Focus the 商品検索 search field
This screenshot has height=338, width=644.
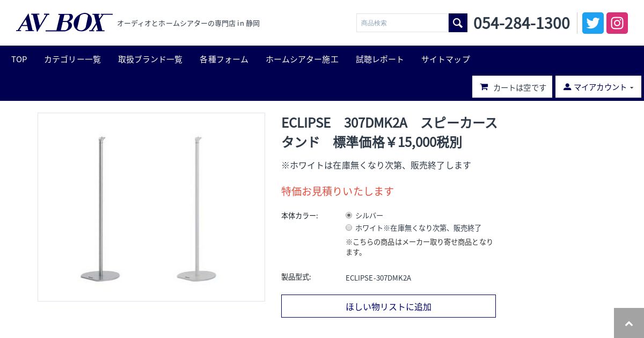pos(402,23)
